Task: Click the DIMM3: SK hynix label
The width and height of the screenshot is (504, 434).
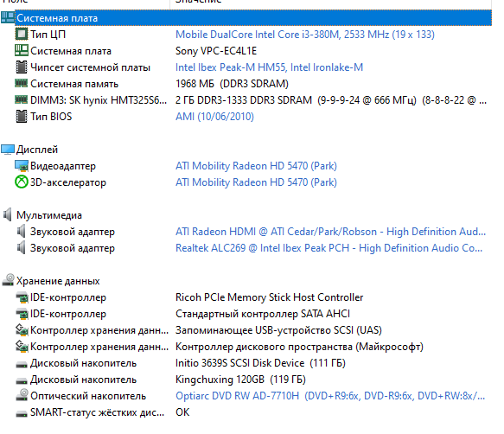Action: click(x=99, y=99)
